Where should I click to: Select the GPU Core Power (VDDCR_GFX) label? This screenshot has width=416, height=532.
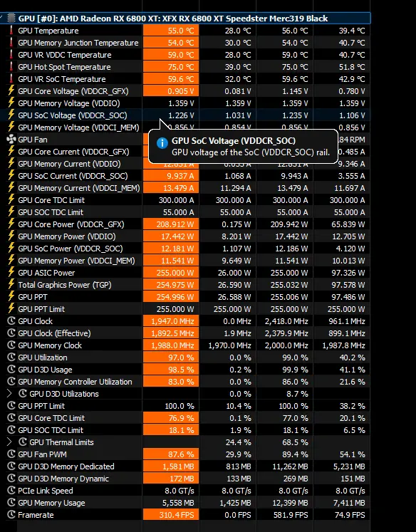(71, 224)
